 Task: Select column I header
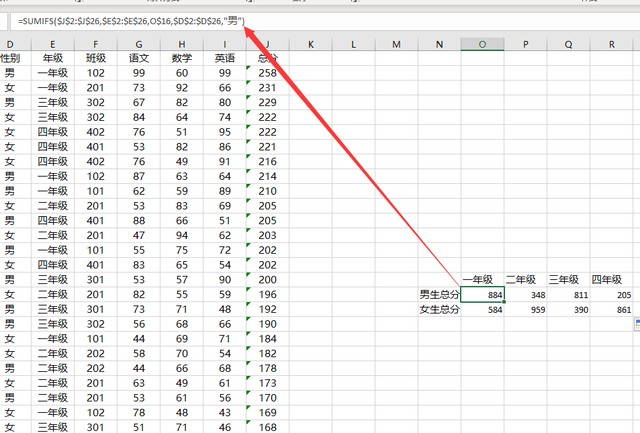coord(224,44)
